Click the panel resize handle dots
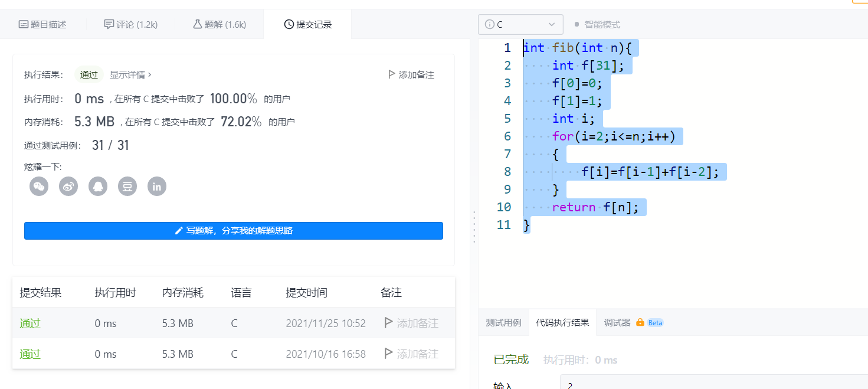Image resolution: width=868 pixels, height=389 pixels. pyautogui.click(x=474, y=227)
